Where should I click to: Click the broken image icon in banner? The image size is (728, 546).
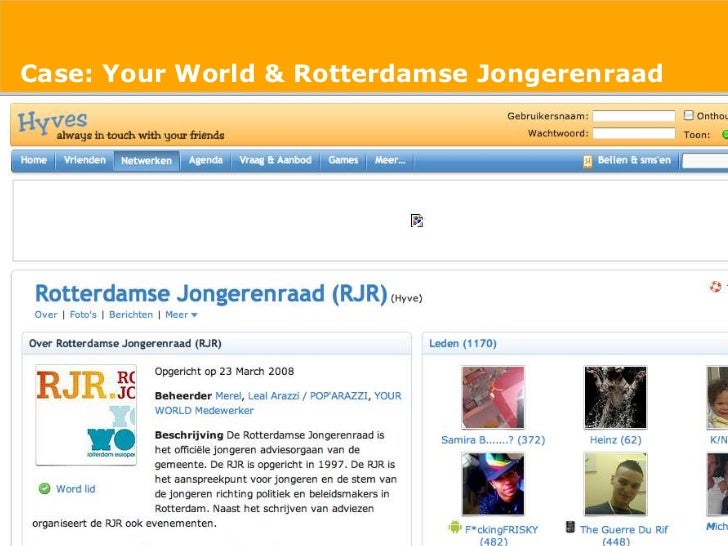(416, 221)
